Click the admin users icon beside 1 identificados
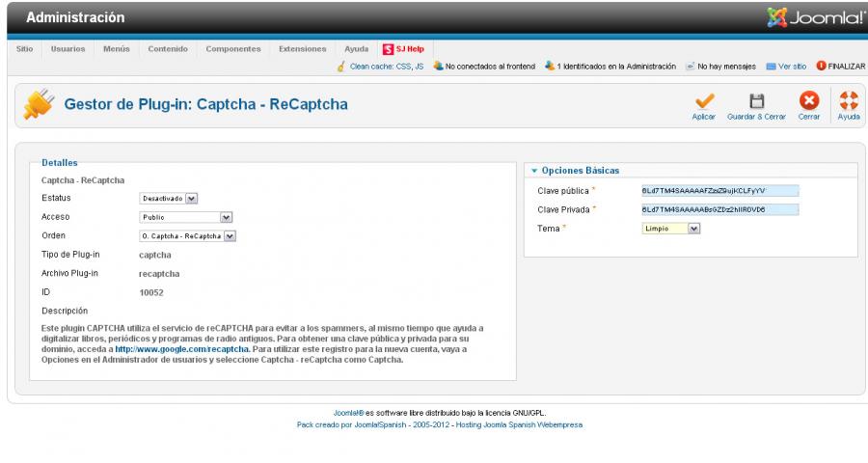The height and width of the screenshot is (463, 868). (549, 66)
